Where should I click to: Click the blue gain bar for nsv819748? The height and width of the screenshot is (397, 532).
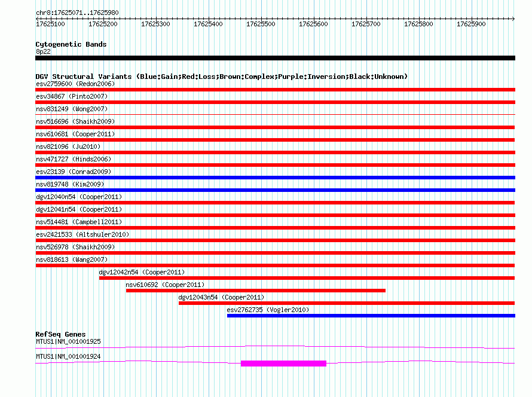point(275,190)
